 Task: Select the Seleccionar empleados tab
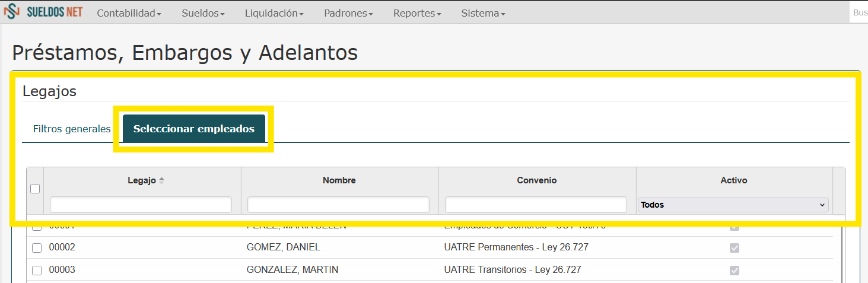(194, 129)
